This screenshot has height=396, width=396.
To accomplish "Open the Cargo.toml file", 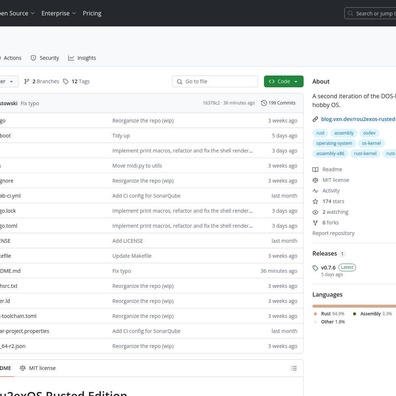I will click(9, 226).
